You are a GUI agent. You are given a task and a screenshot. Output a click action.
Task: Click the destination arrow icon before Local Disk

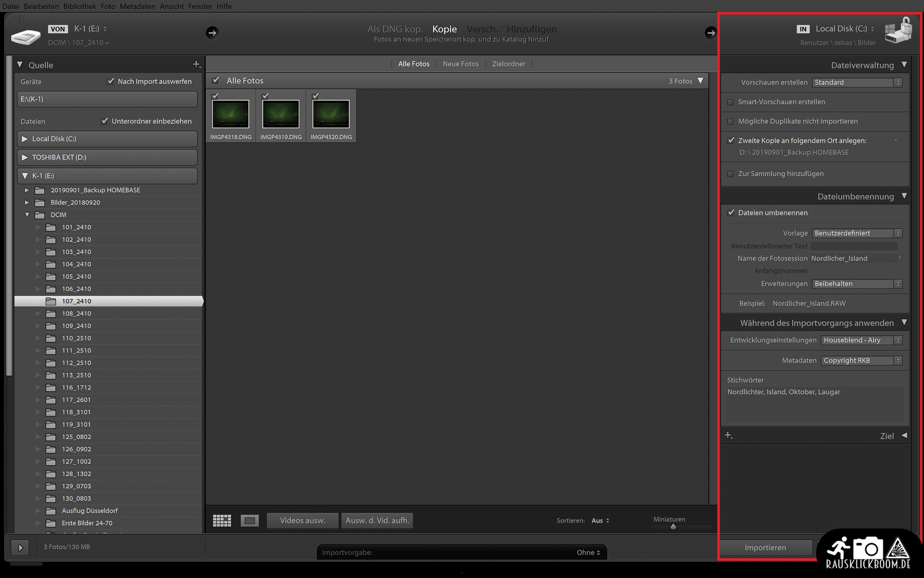(x=710, y=33)
